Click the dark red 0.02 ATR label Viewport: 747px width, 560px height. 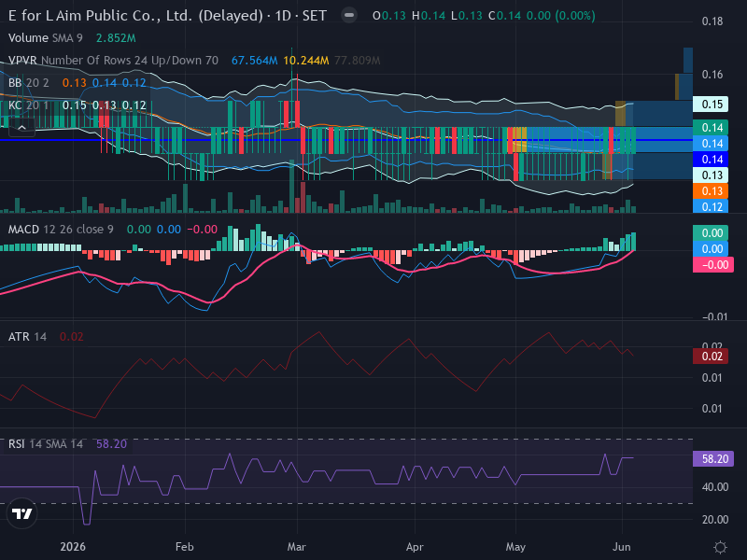click(x=711, y=357)
